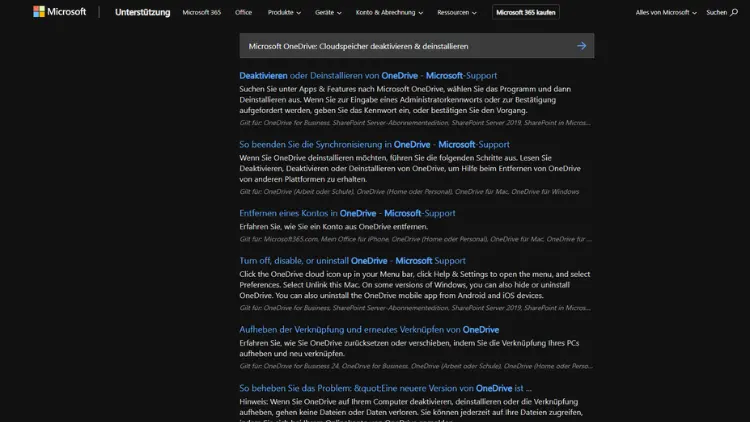Open the Office menu item

[x=243, y=12]
